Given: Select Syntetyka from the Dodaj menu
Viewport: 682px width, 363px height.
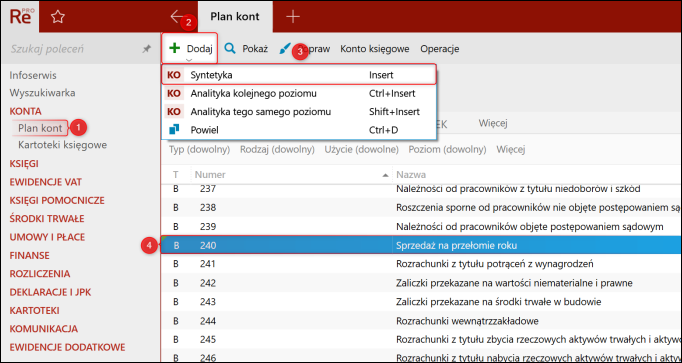Looking at the screenshot, I should 299,75.
